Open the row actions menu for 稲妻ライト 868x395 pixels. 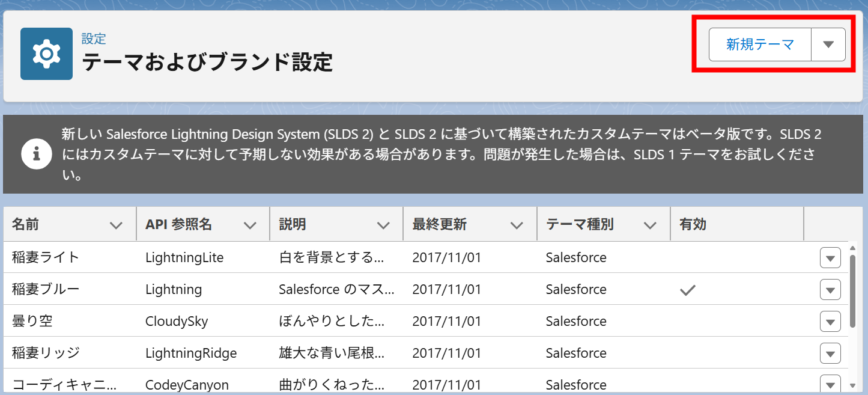click(830, 257)
